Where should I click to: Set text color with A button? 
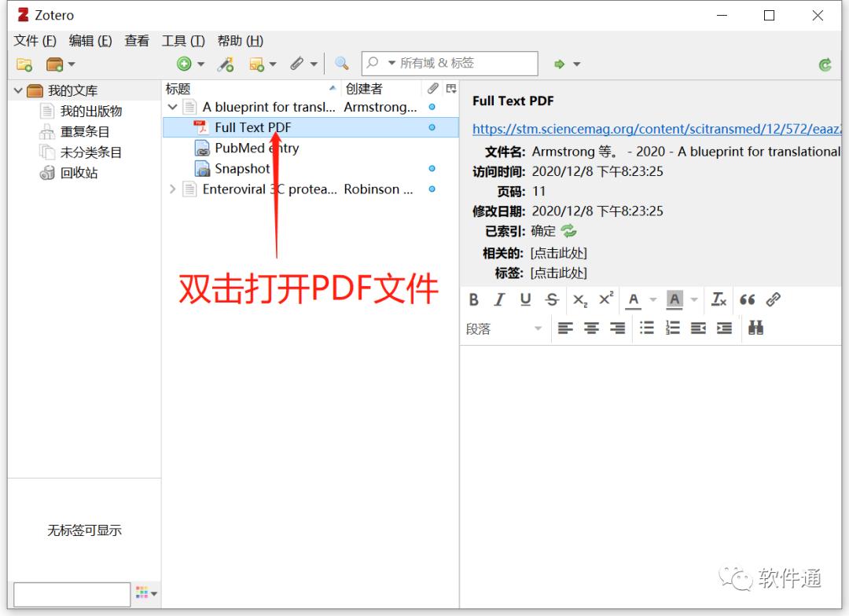click(634, 299)
